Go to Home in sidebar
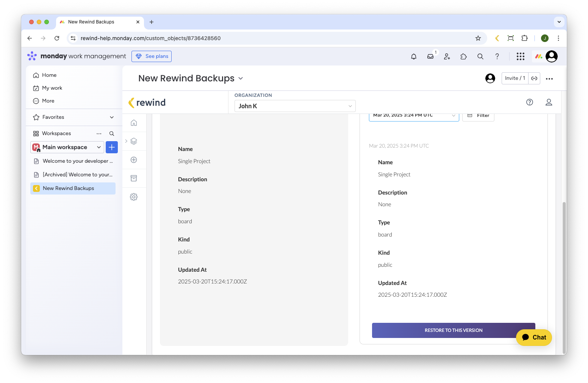Viewport: 588px width, 383px height. pos(45,75)
